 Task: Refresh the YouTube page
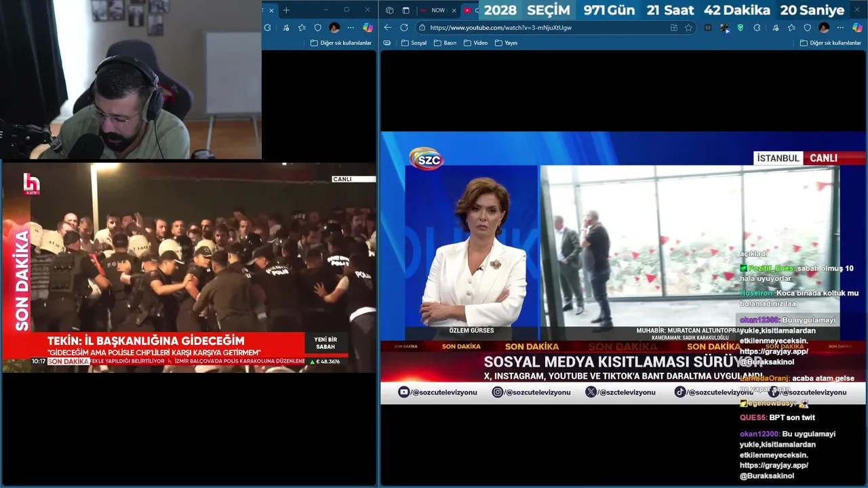pos(404,28)
